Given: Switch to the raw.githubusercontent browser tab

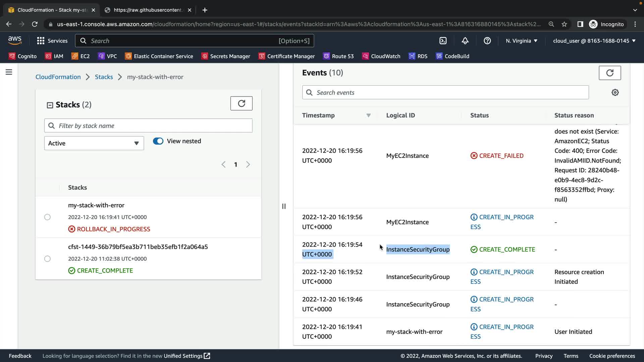Looking at the screenshot, I should pos(148,10).
